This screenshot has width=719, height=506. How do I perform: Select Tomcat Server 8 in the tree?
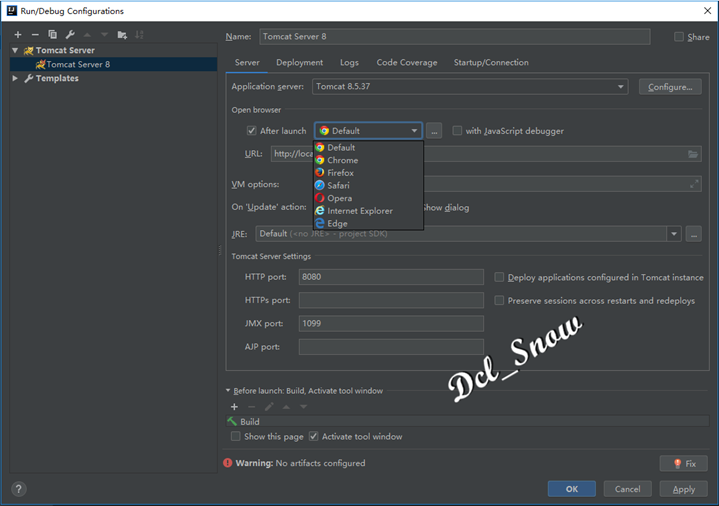pos(114,64)
